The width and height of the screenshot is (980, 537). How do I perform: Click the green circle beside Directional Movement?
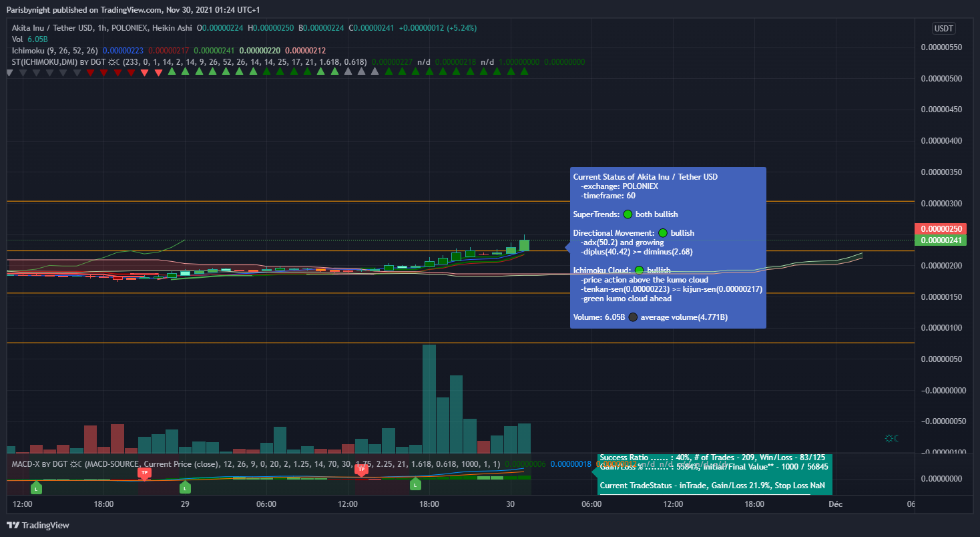click(663, 233)
